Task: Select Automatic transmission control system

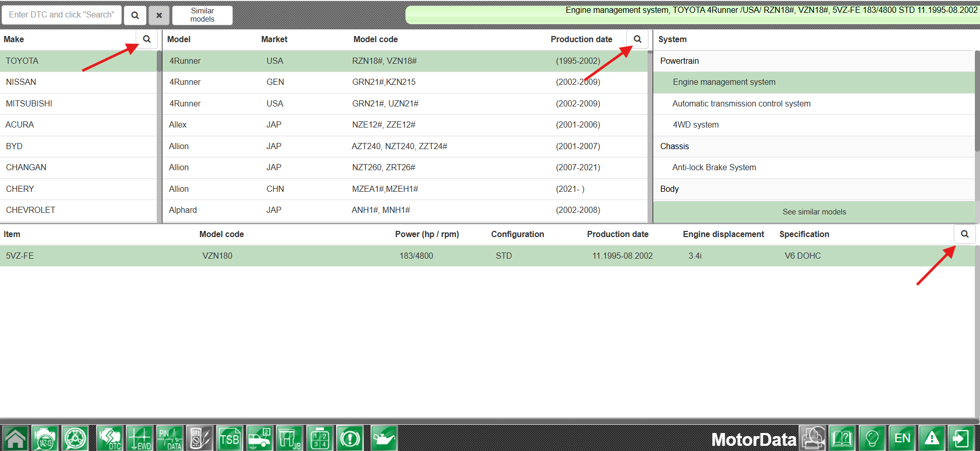Action: pyautogui.click(x=741, y=104)
